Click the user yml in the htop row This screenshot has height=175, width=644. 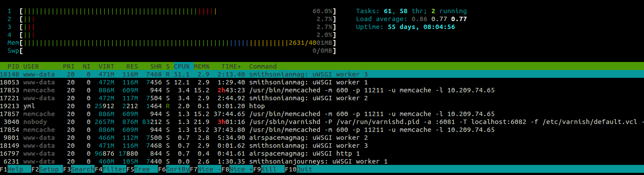point(29,106)
